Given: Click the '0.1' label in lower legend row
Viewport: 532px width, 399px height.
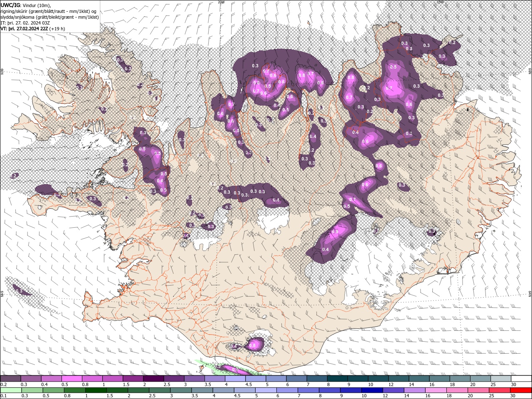Looking at the screenshot, I should click(x=3, y=396).
